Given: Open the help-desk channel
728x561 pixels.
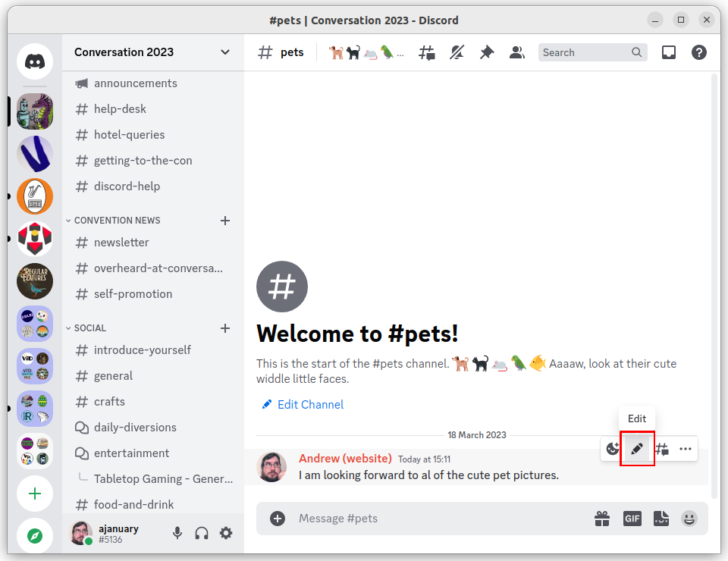Looking at the screenshot, I should click(153, 109).
